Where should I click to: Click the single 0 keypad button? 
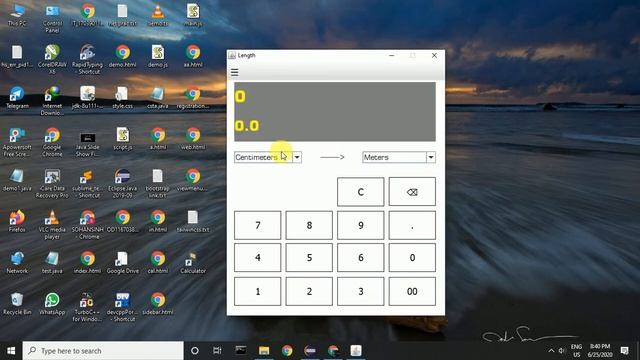pyautogui.click(x=412, y=258)
